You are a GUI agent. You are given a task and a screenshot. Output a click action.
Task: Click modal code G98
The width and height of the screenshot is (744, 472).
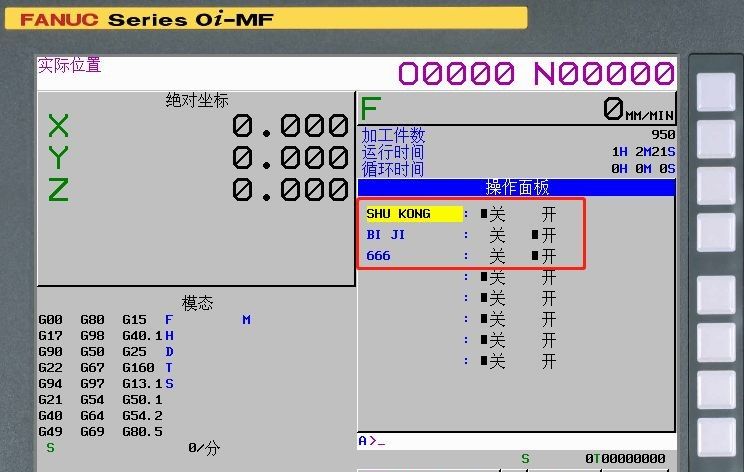tap(92, 336)
